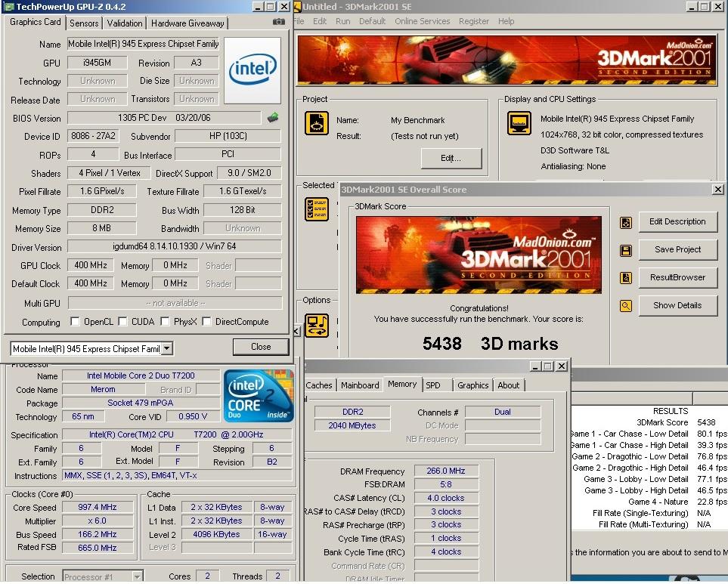
Task: Click the Instructions MMX, SSE value field
Action: point(177,475)
